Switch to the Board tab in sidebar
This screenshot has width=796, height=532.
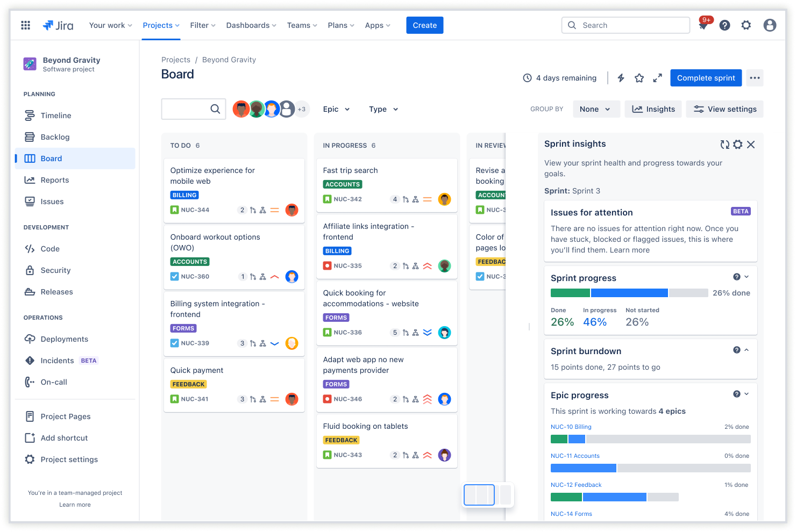pyautogui.click(x=51, y=158)
